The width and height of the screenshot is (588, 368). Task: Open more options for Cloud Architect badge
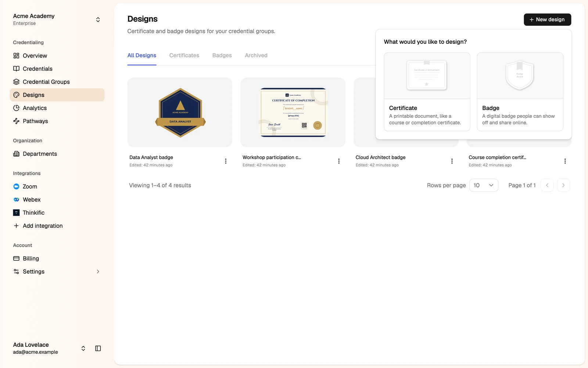[452, 161]
